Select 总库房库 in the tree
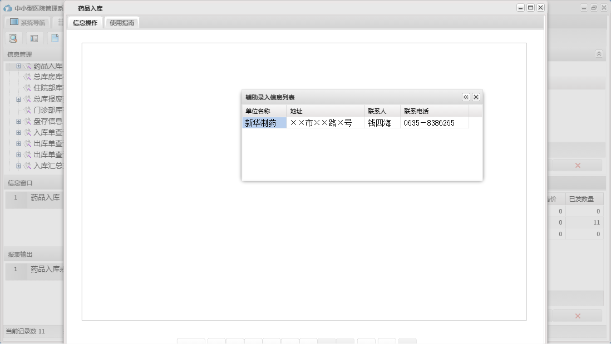The height and width of the screenshot is (364, 611). [48, 77]
